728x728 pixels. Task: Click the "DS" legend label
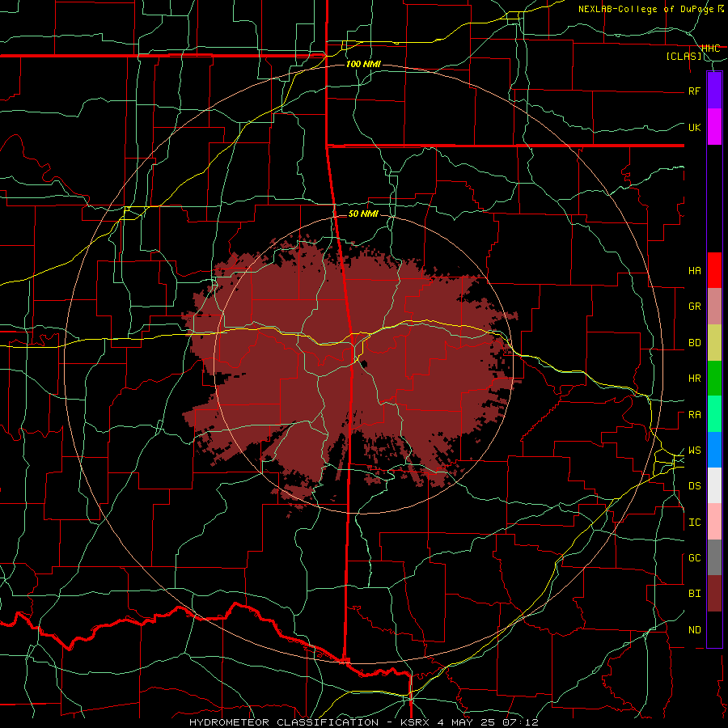click(694, 486)
